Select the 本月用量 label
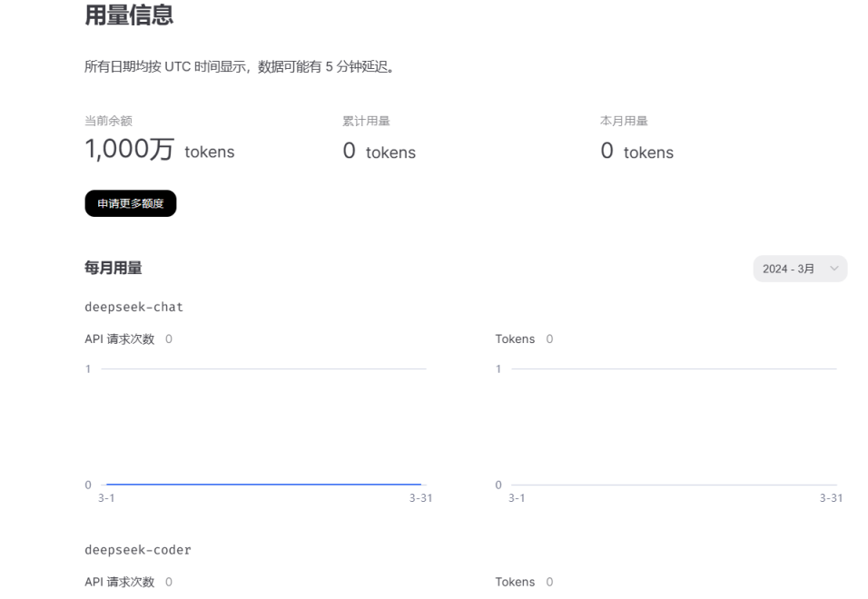This screenshot has width=868, height=599. [x=624, y=122]
